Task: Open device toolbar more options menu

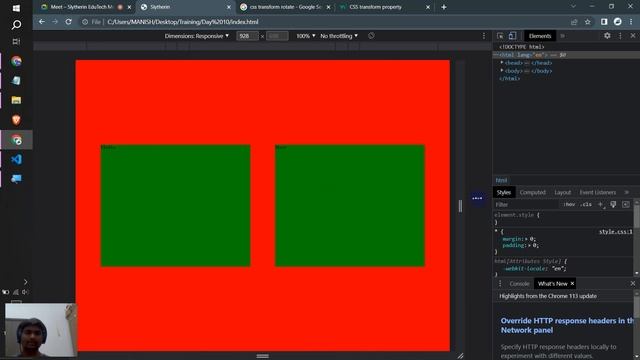Action: coord(484,36)
